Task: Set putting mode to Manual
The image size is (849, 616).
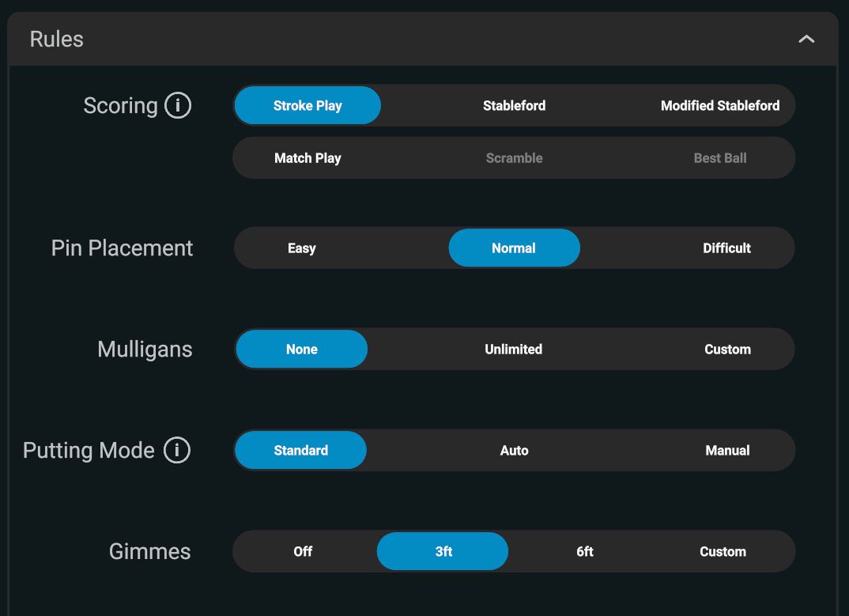Action: point(727,451)
